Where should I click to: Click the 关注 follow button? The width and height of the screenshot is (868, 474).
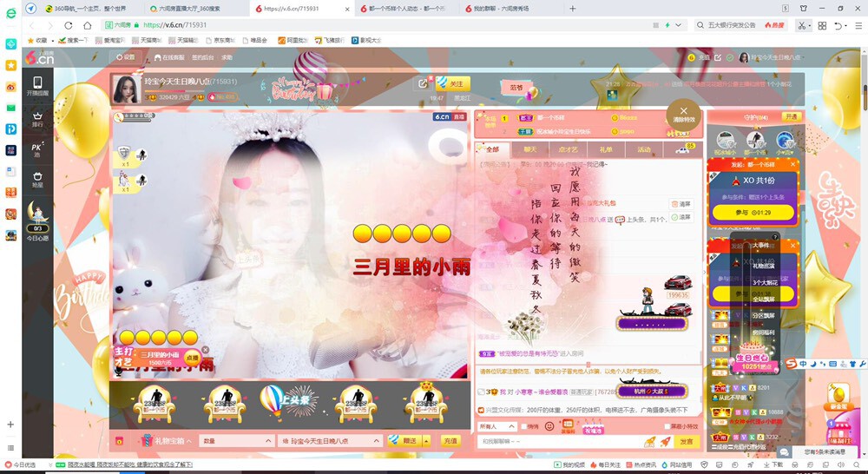[x=452, y=83]
